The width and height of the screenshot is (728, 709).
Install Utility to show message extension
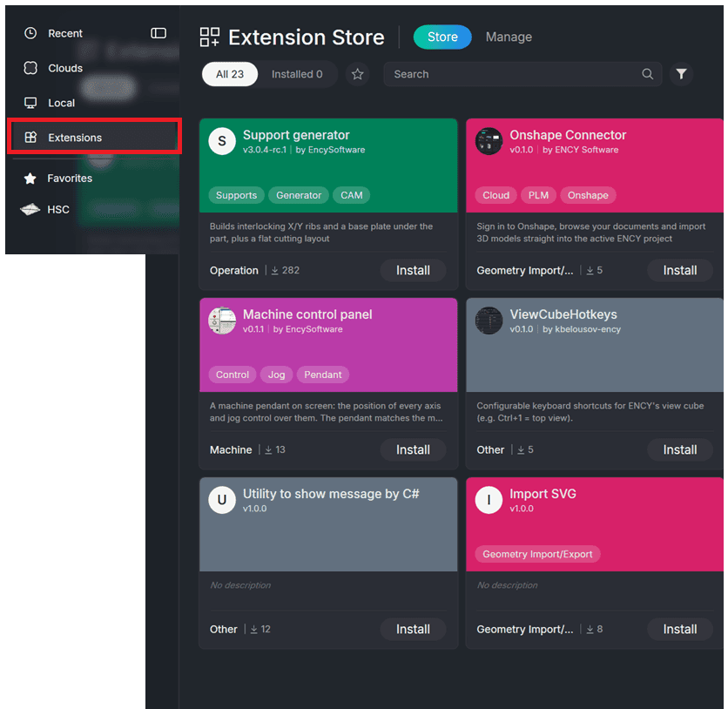pos(414,629)
